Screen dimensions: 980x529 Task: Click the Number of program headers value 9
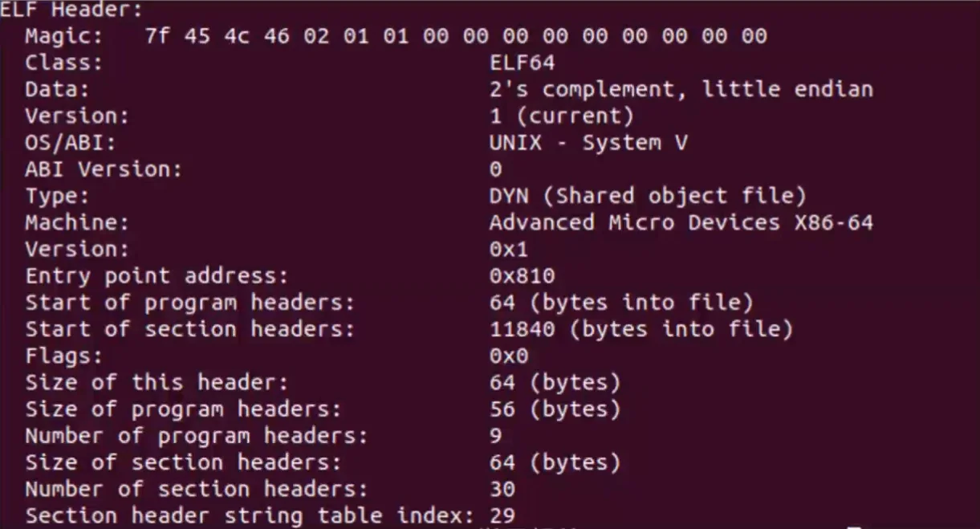(x=495, y=436)
